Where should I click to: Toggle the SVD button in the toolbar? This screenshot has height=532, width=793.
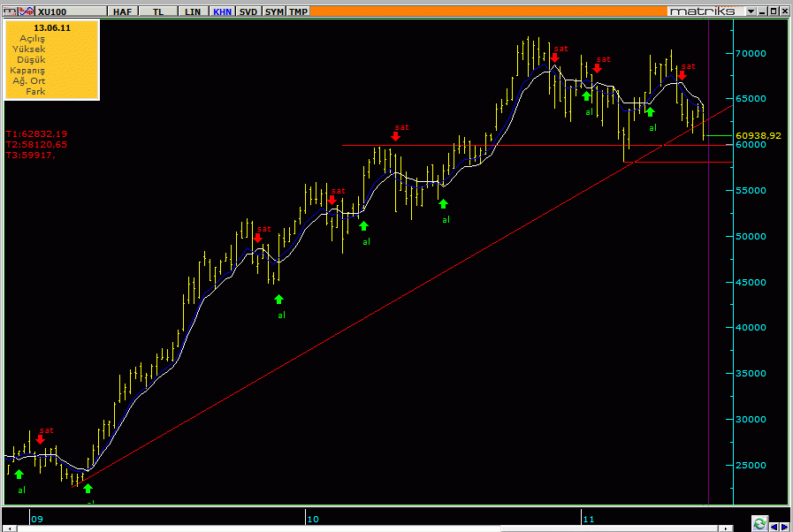point(248,11)
